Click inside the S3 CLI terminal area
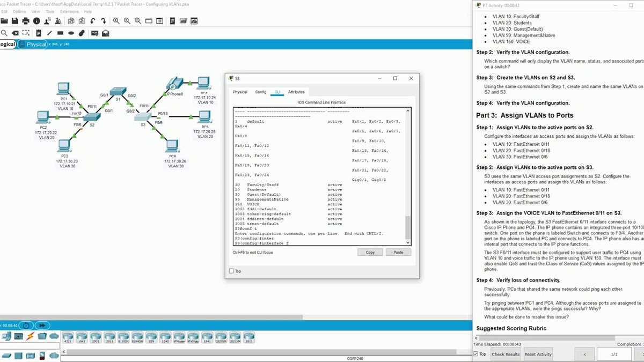The image size is (644, 362). point(319,176)
